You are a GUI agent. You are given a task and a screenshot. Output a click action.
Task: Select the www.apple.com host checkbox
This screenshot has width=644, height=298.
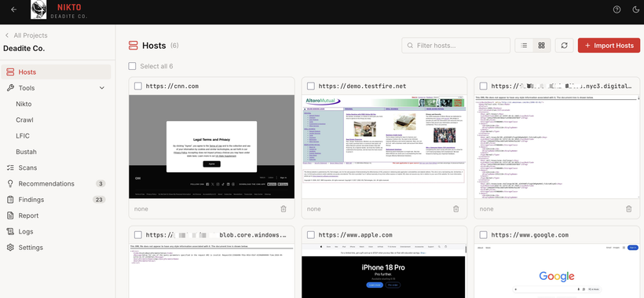coord(311,234)
